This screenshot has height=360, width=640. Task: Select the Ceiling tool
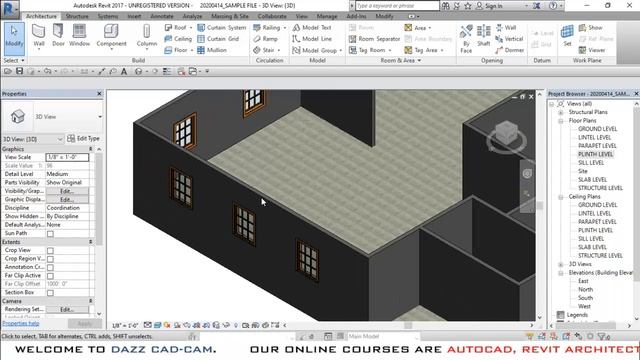[178, 39]
